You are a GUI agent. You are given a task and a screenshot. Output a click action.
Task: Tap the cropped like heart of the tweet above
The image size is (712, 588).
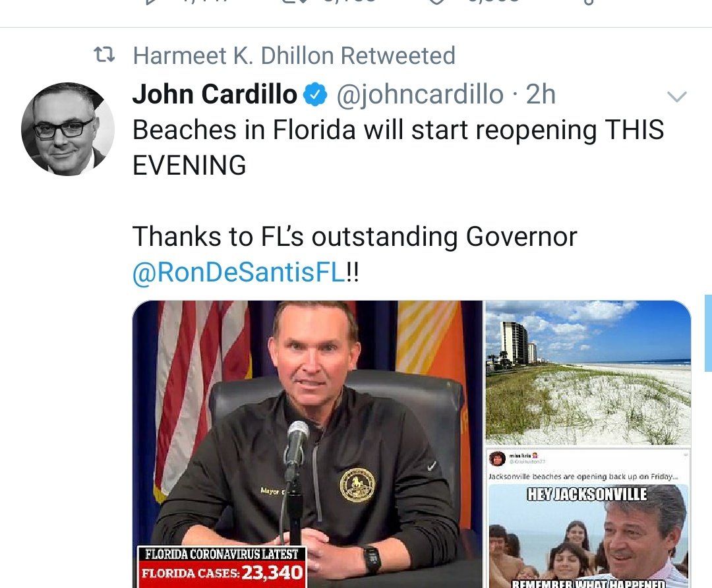click(x=437, y=2)
